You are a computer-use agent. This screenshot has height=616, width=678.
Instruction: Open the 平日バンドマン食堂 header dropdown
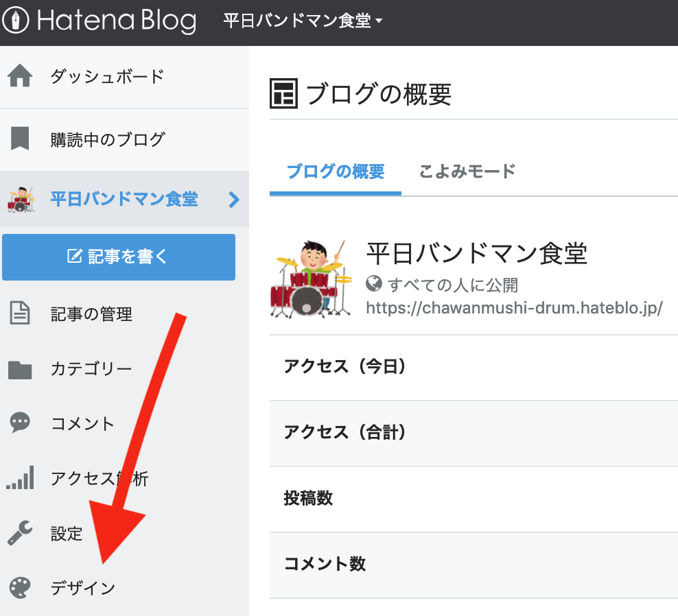(x=303, y=21)
